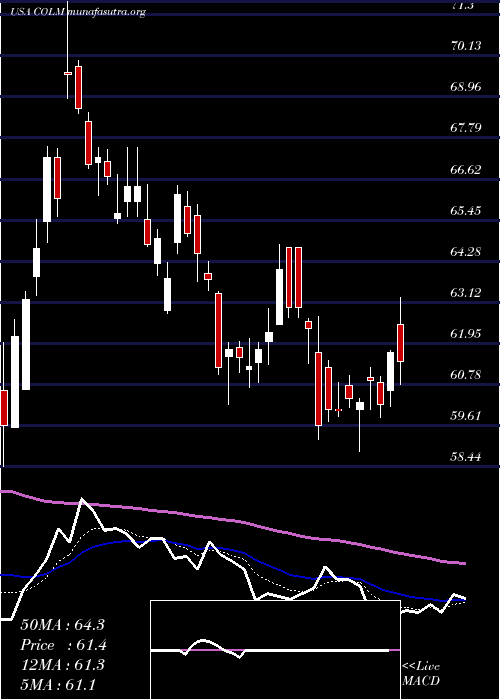
Task: Click the 70.13 price axis label
Action: coord(466,46)
